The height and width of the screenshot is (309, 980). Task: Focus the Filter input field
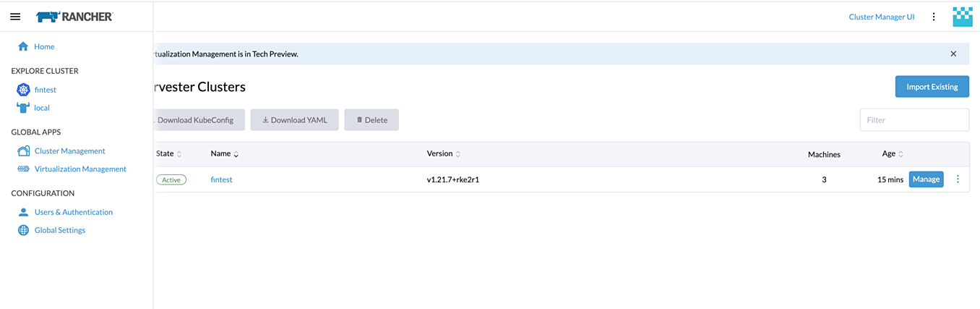[914, 120]
